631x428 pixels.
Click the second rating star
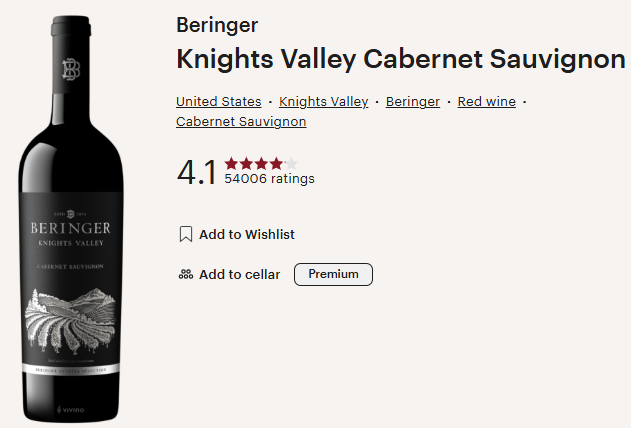coord(246,163)
